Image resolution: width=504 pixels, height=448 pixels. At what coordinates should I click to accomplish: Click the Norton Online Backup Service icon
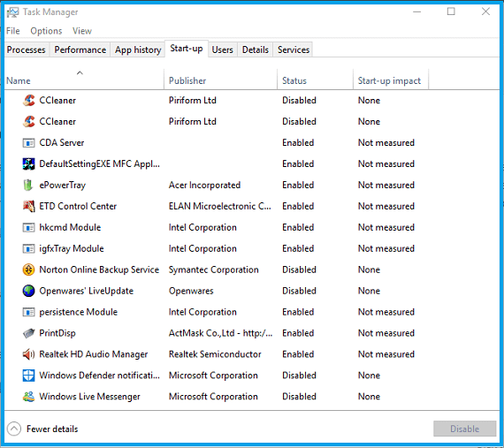tap(28, 270)
